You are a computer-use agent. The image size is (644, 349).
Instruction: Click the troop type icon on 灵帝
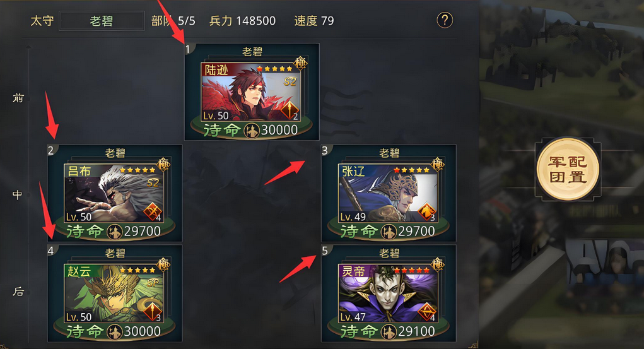coord(426,312)
